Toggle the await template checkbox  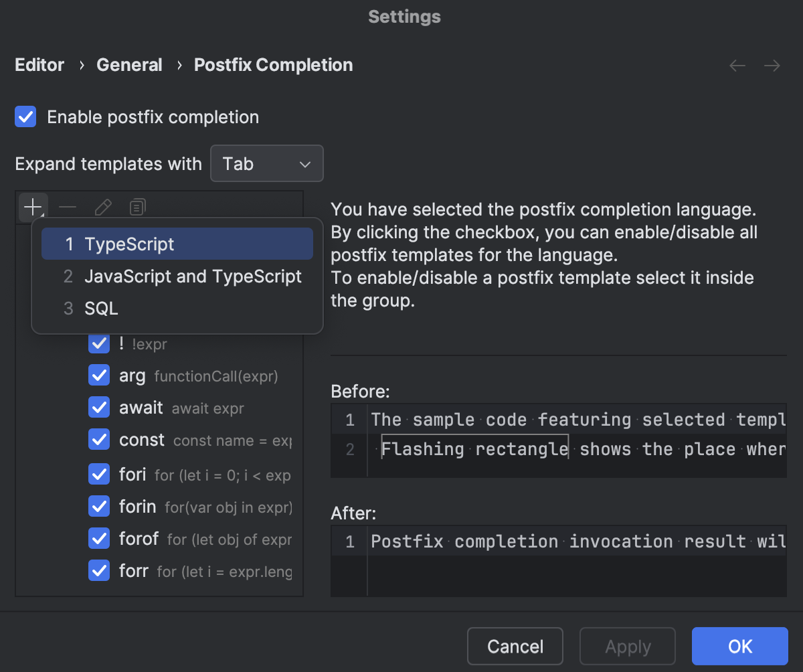[99, 408]
